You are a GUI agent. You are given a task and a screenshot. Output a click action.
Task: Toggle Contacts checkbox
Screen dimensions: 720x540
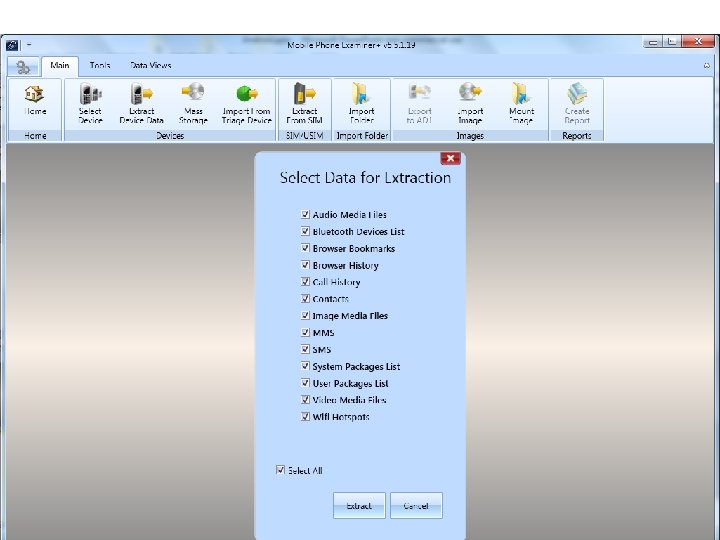[x=305, y=298]
